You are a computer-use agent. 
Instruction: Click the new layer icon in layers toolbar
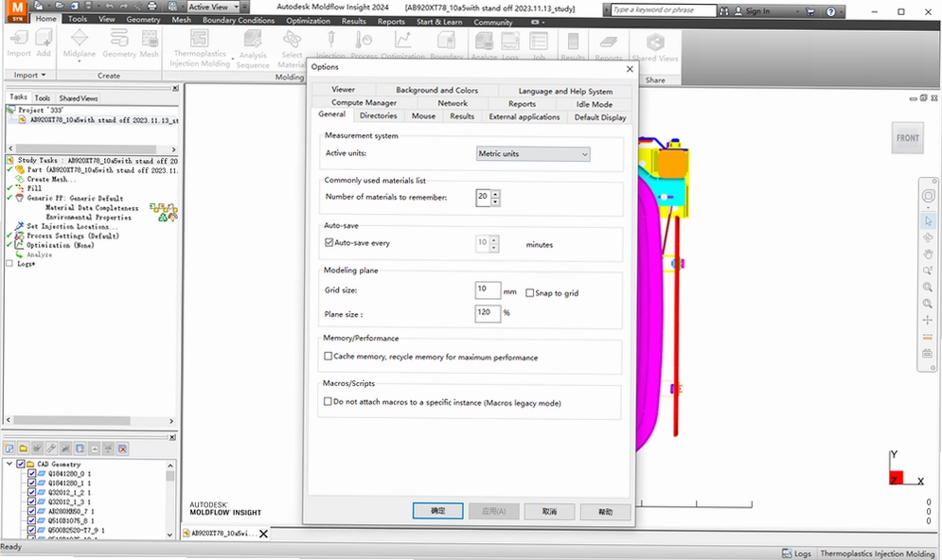(x=9, y=448)
